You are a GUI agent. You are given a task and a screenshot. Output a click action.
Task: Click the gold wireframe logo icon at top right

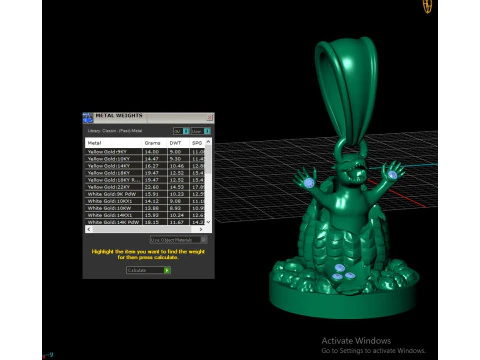pyautogui.click(x=427, y=6)
